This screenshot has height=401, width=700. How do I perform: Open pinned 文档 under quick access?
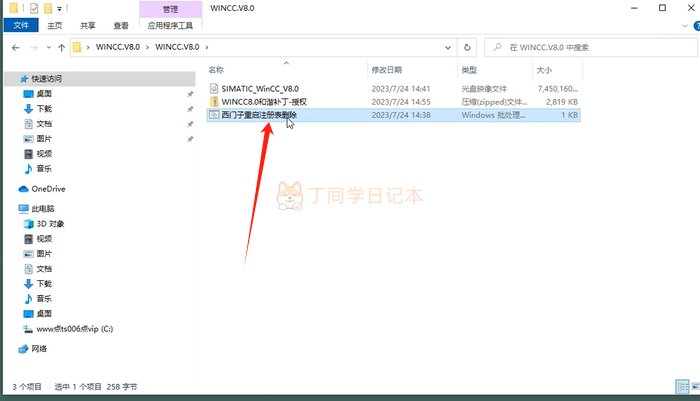click(44, 124)
